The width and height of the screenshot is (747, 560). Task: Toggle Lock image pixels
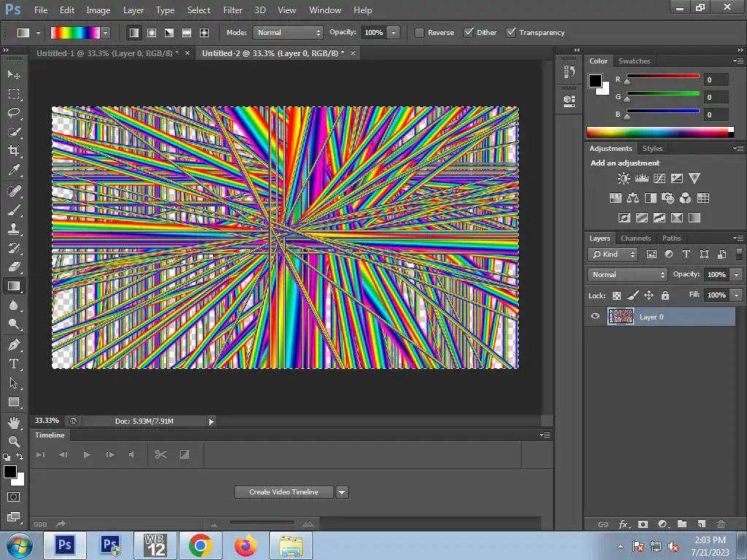click(632, 295)
